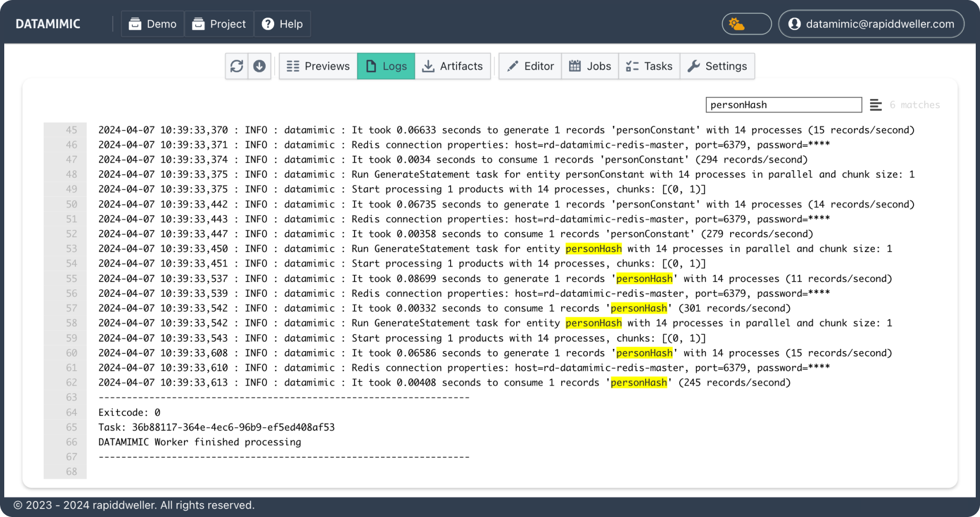The width and height of the screenshot is (980, 517).
Task: Click the DATAMIMIC logo
Action: [48, 23]
